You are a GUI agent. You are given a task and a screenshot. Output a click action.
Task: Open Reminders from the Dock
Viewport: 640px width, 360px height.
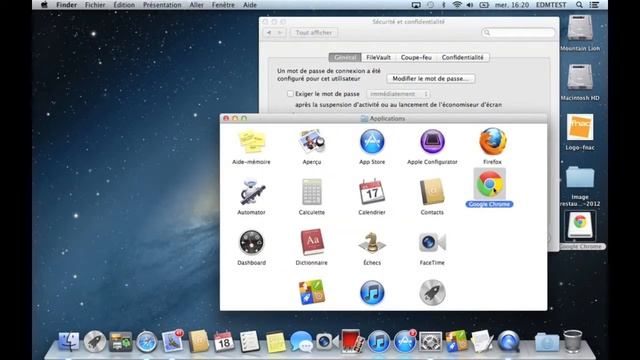249,341
